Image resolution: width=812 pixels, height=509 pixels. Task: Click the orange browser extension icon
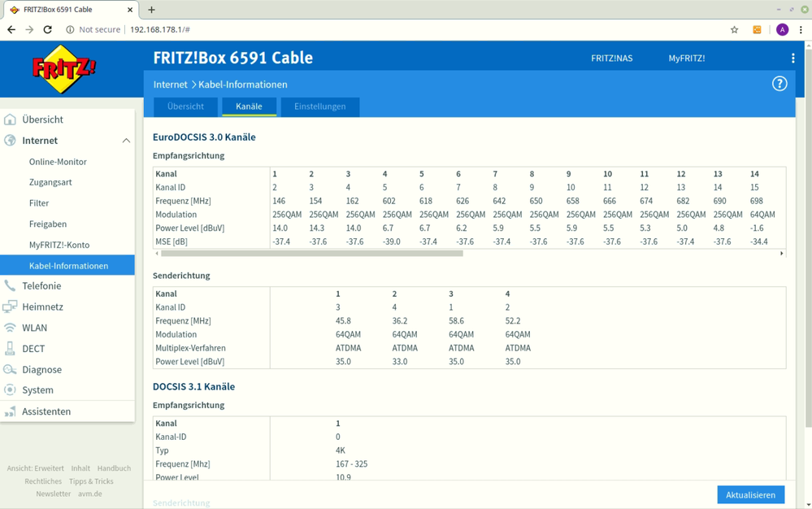click(x=757, y=29)
